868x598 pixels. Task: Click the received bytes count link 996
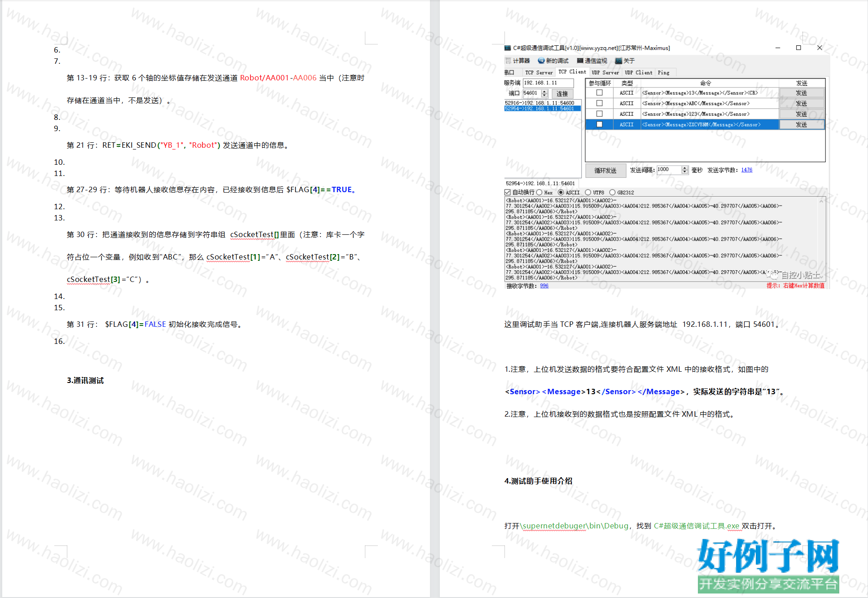coord(544,286)
